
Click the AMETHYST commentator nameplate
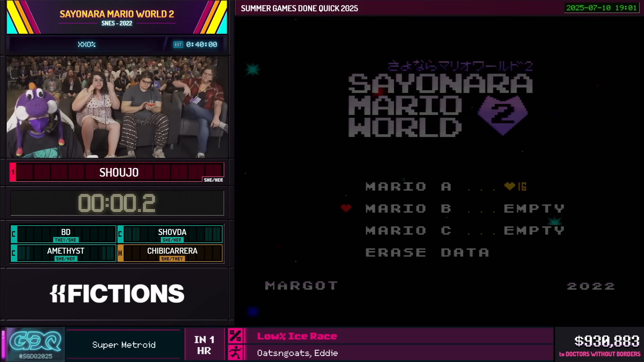click(x=63, y=253)
